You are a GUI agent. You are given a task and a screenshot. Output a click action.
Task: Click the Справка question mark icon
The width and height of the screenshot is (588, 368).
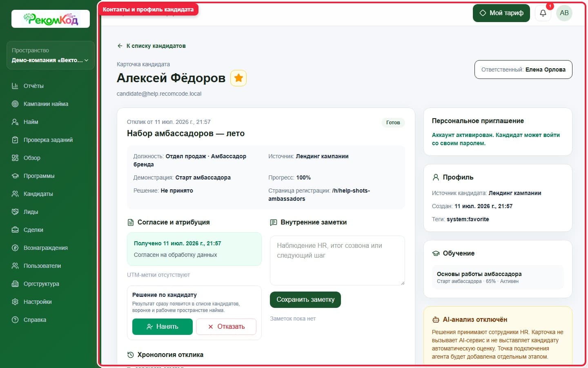[x=15, y=320]
